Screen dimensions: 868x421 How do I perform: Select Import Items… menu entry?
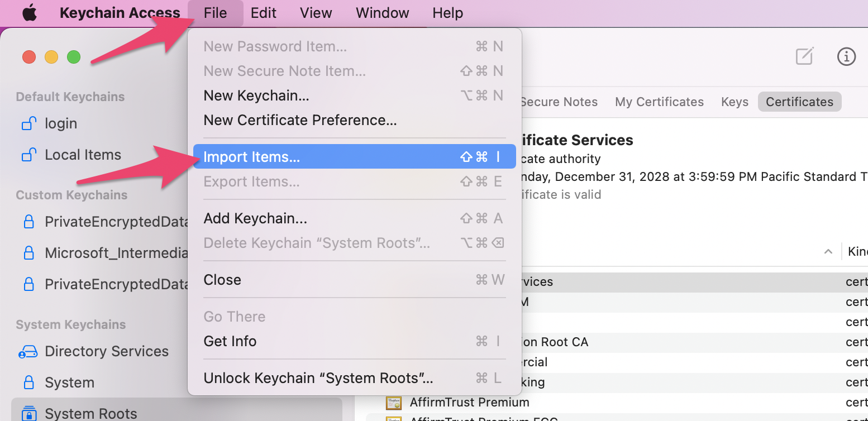(354, 157)
